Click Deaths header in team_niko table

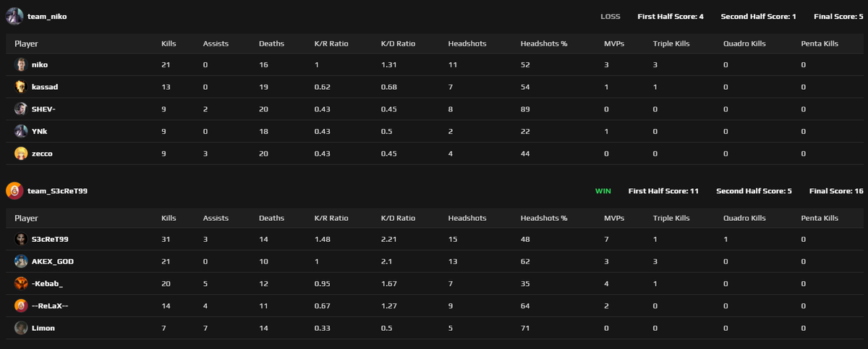coord(272,43)
